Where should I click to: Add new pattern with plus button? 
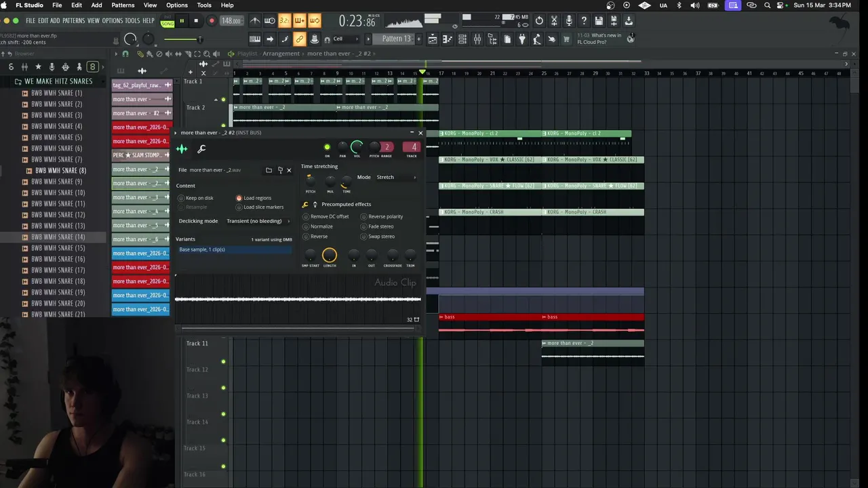pyautogui.click(x=419, y=39)
